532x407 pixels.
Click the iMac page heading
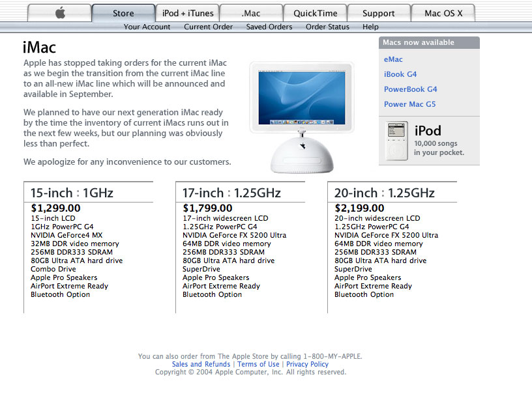(x=39, y=48)
